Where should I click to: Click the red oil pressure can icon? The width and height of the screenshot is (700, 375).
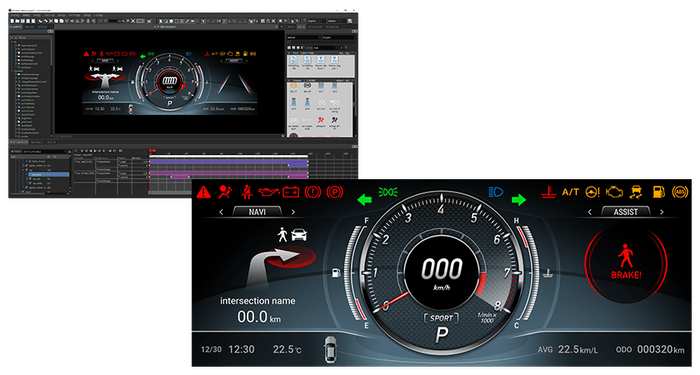(269, 192)
